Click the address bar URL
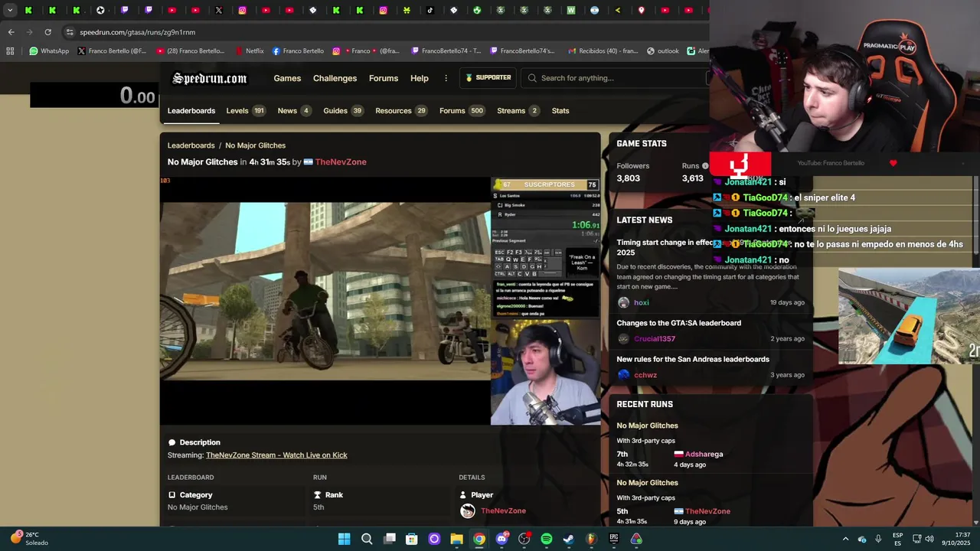 [x=138, y=32]
